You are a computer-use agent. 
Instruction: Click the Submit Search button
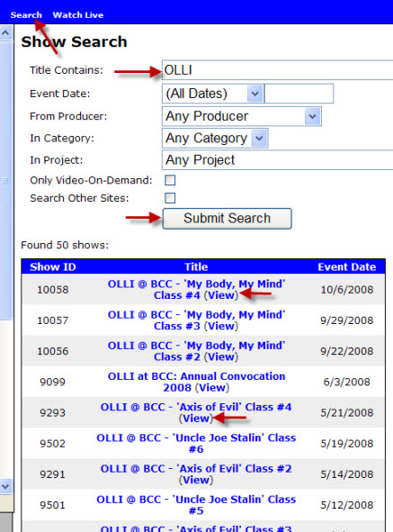(x=228, y=219)
